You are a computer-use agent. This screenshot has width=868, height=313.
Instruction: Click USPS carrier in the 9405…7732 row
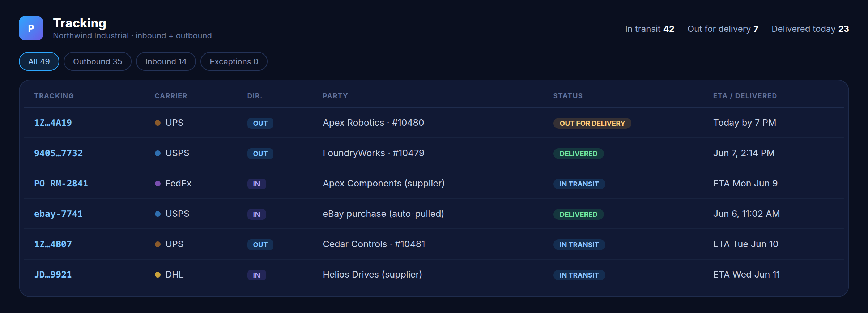pos(172,153)
